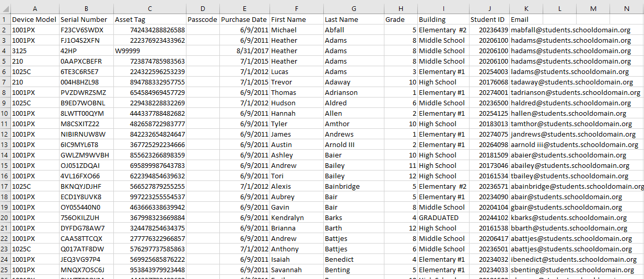
Task: Click the Device Model header cell
Action: [35, 19]
